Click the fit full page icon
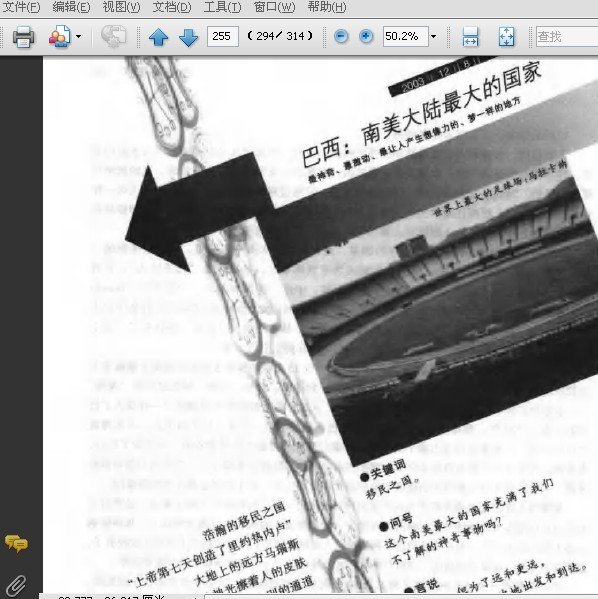 coord(506,37)
